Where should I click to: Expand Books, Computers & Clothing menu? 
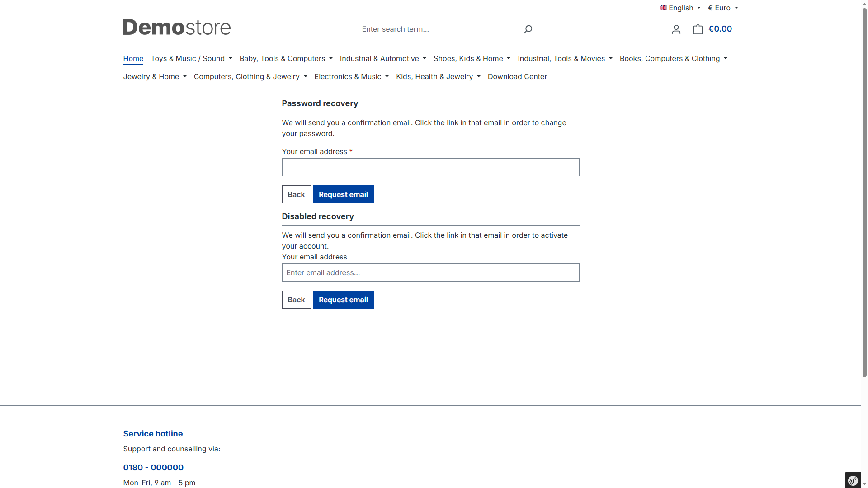click(x=674, y=59)
